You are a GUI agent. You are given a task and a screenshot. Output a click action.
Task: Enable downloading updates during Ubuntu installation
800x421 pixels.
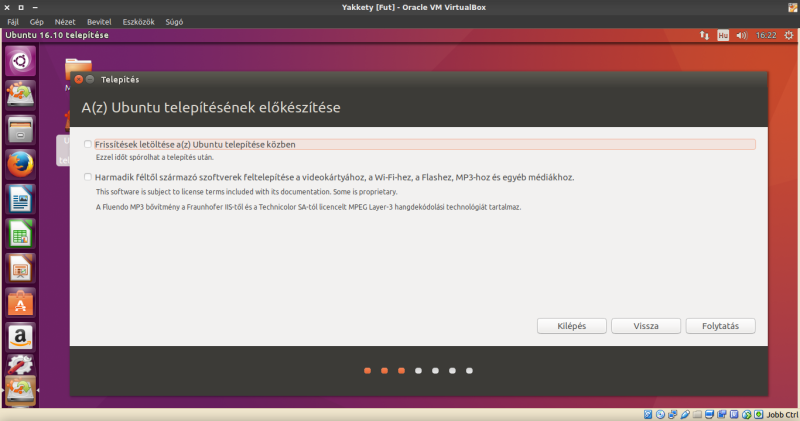click(x=89, y=145)
